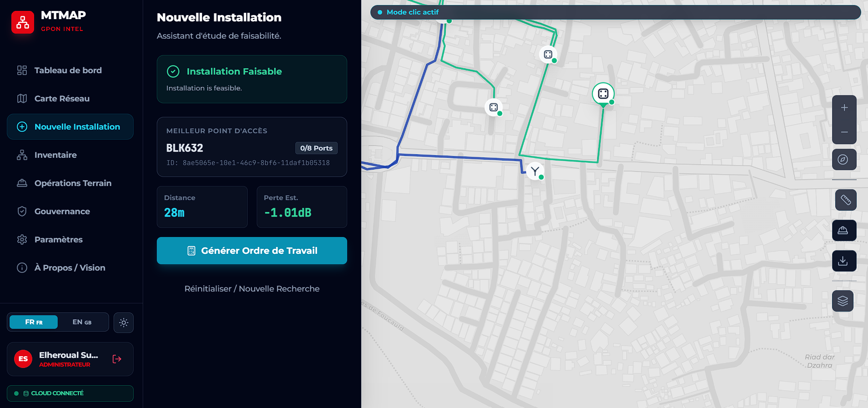Open the Inventaire section

(x=55, y=155)
